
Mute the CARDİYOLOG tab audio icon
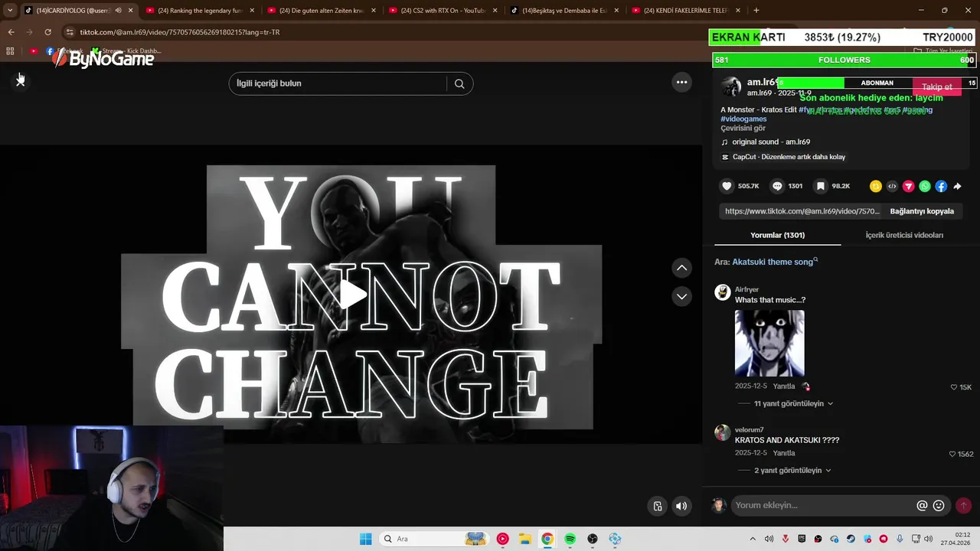point(118,11)
